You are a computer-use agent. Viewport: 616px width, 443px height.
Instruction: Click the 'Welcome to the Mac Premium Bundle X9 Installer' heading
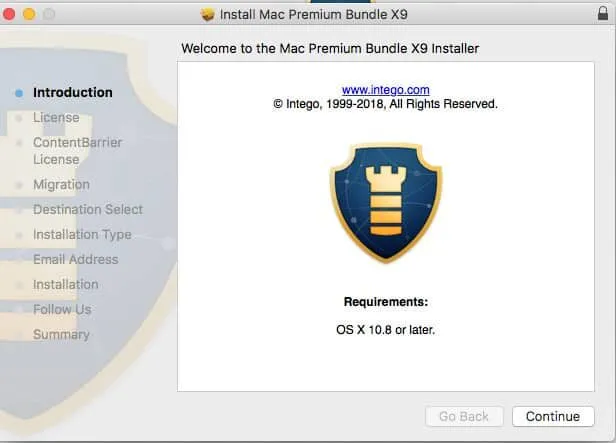330,48
